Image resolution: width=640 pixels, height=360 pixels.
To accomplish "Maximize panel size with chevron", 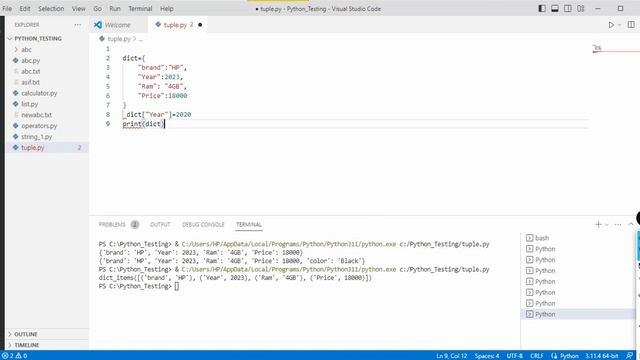I will [631, 224].
